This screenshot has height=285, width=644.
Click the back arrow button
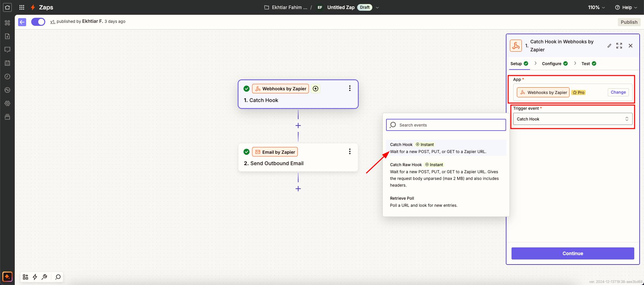(22, 22)
